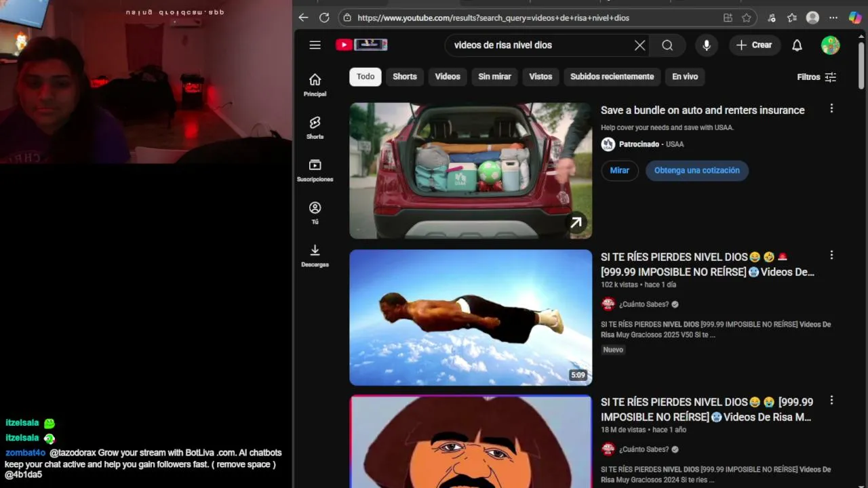Go back with browser back arrow
868x488 pixels.
click(303, 18)
